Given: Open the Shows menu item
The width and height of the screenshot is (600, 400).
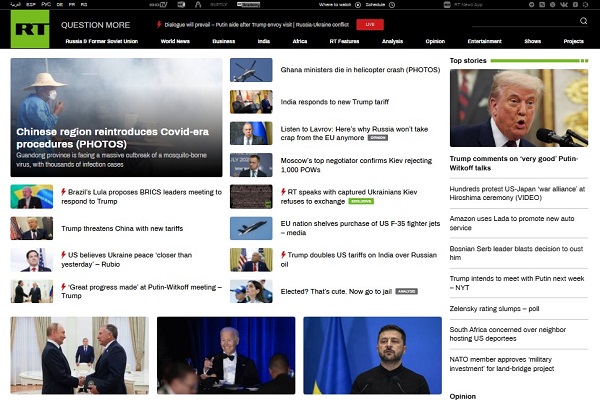Looking at the screenshot, I should pyautogui.click(x=533, y=41).
